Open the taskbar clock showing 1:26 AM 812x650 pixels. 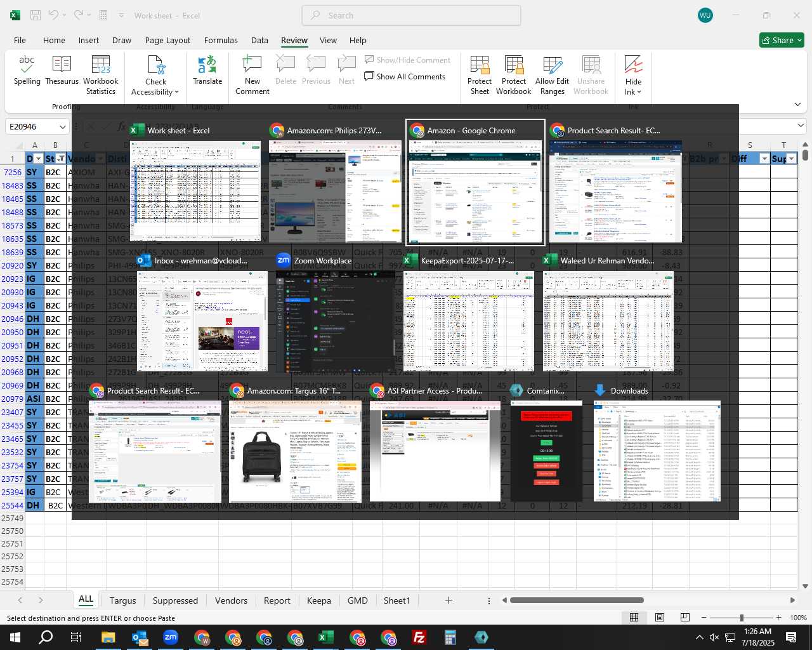tap(757, 637)
